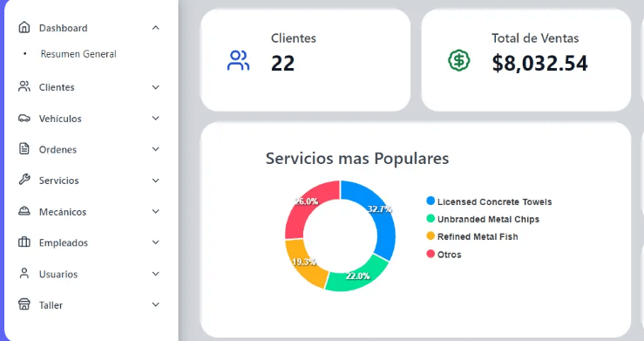Click the Dashboard home icon
644x341 pixels.
click(x=24, y=28)
